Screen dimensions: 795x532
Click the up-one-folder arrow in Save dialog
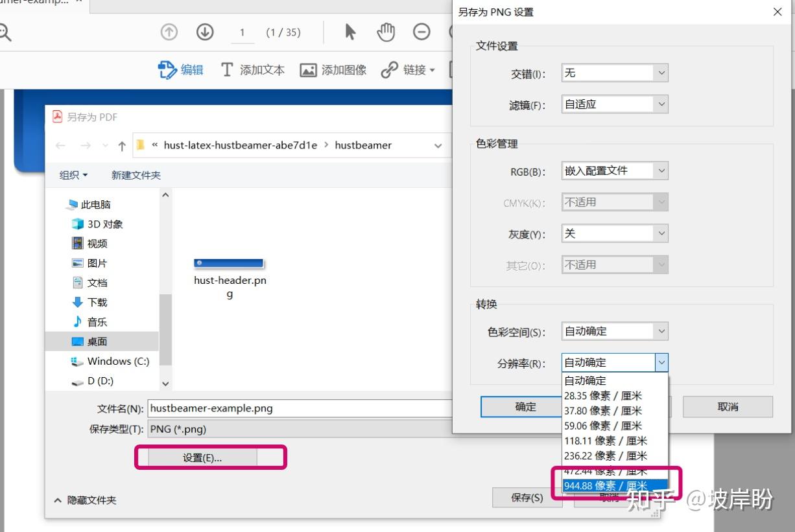point(121,145)
